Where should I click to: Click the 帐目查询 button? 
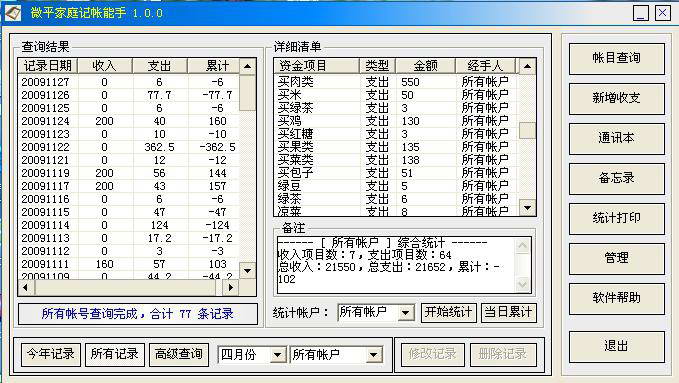pyautogui.click(x=616, y=58)
